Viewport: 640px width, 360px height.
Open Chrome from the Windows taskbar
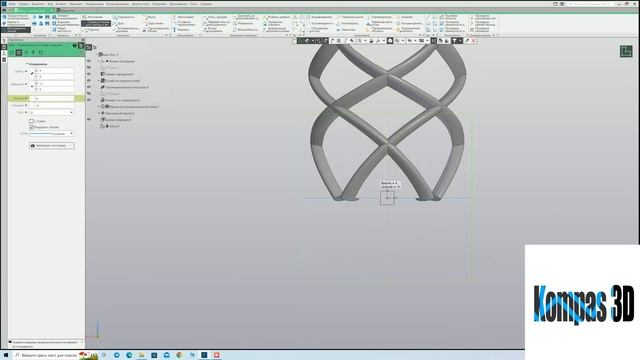179,355
